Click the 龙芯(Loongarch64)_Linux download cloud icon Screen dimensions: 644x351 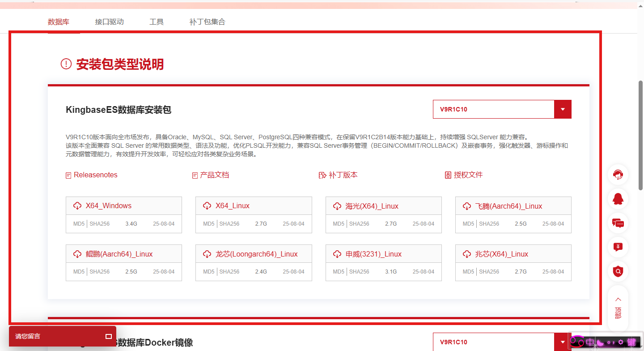pos(207,254)
